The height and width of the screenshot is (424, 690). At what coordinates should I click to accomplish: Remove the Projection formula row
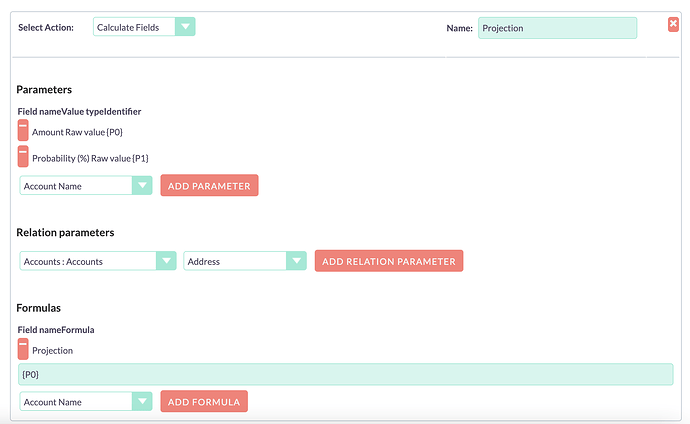23,349
